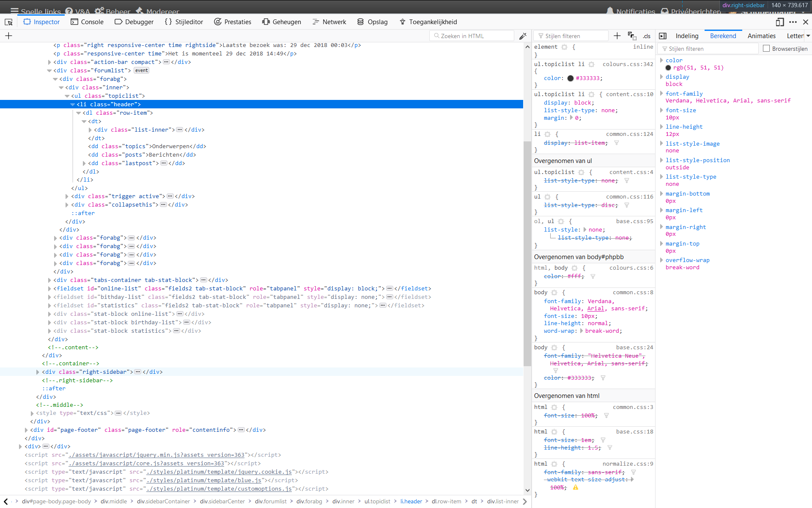Screen dimensions: 812x508
Task: Filter rules containing list-style-type: disc
Action: coord(627,205)
